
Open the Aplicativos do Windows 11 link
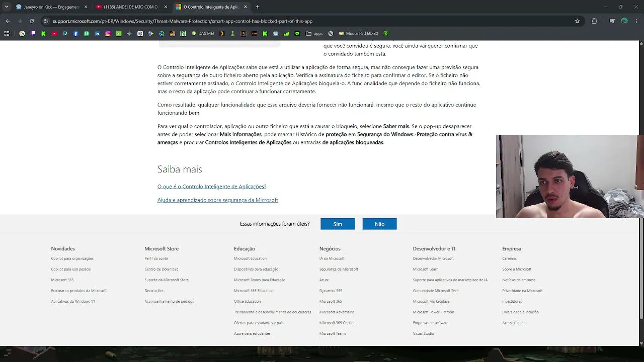(73, 302)
